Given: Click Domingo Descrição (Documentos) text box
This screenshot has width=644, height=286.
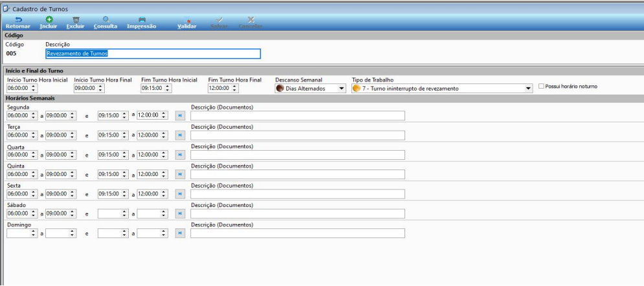Looking at the screenshot, I should [298, 233].
